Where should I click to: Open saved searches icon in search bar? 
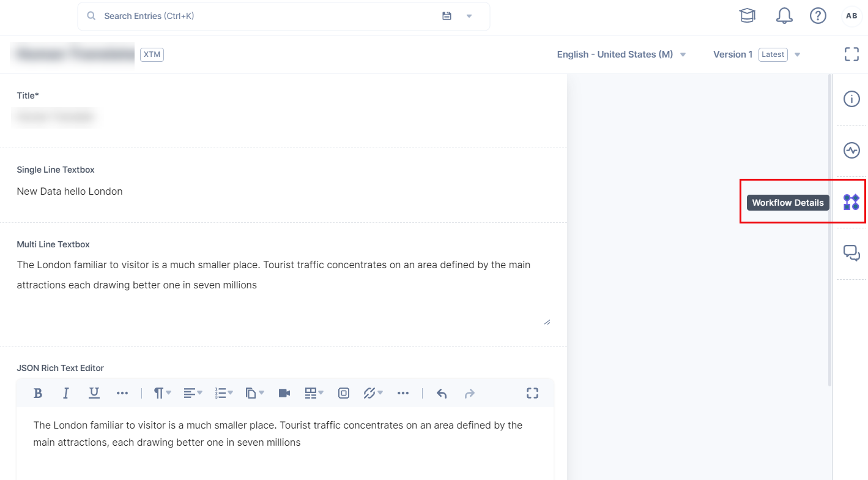(447, 16)
